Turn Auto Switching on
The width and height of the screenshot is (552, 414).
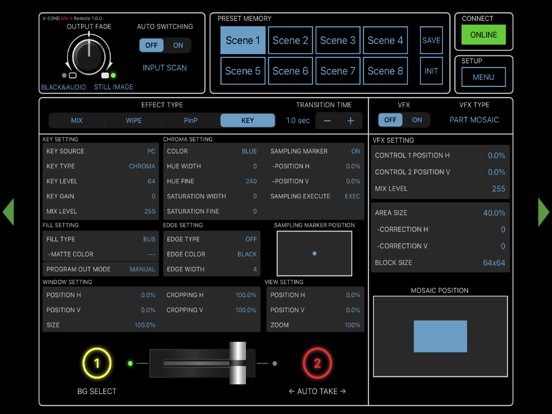[x=178, y=45]
